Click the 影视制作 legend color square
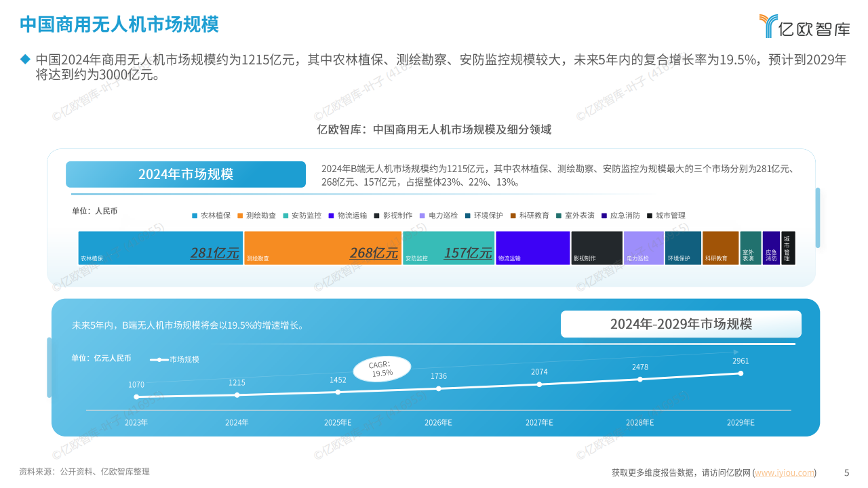The width and height of the screenshot is (868, 488). (376, 216)
